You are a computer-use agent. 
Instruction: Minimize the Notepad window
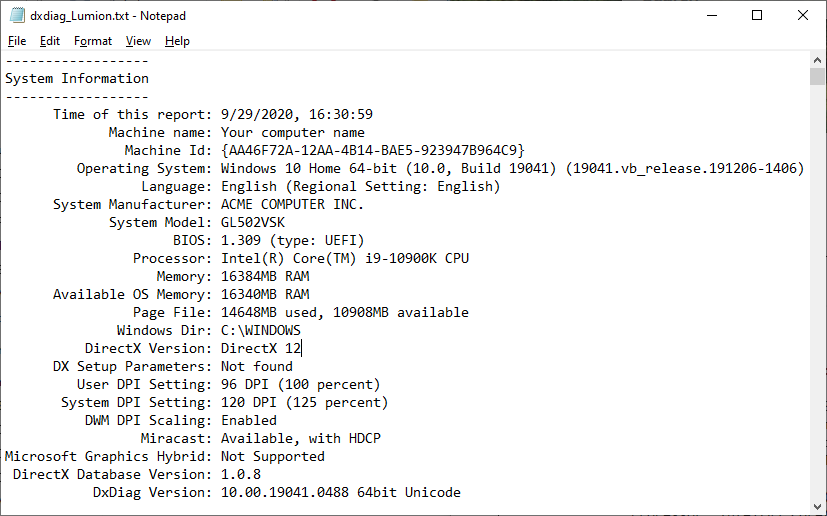coord(711,16)
